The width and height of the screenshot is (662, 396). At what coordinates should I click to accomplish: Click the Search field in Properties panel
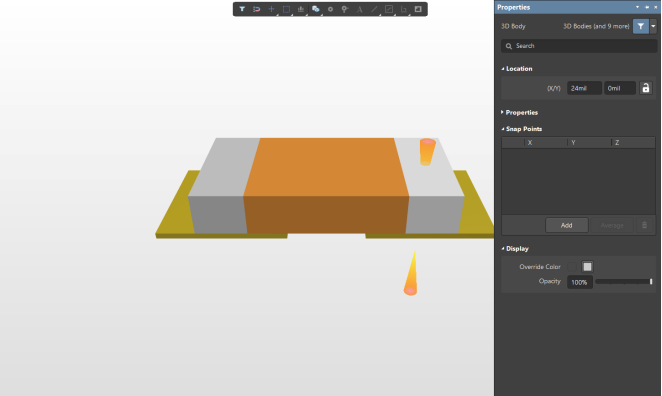(579, 46)
